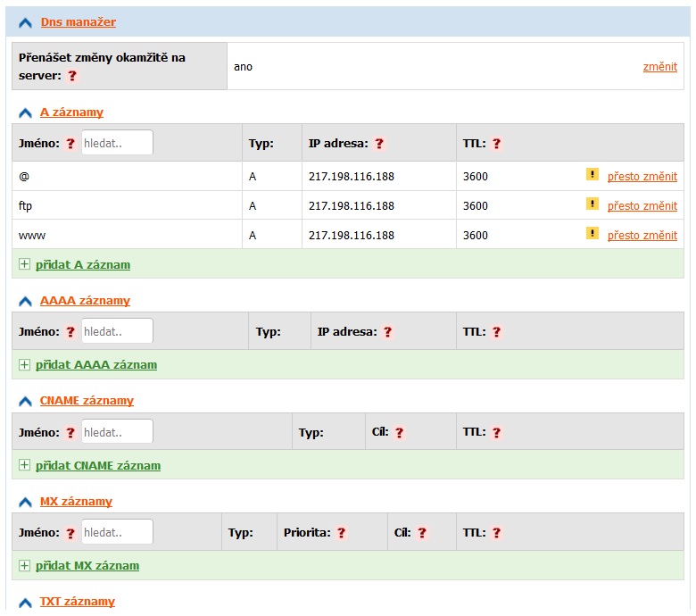696x616 pixels.
Task: Click the yellow warning icon in the ftp row
Action: [592, 204]
